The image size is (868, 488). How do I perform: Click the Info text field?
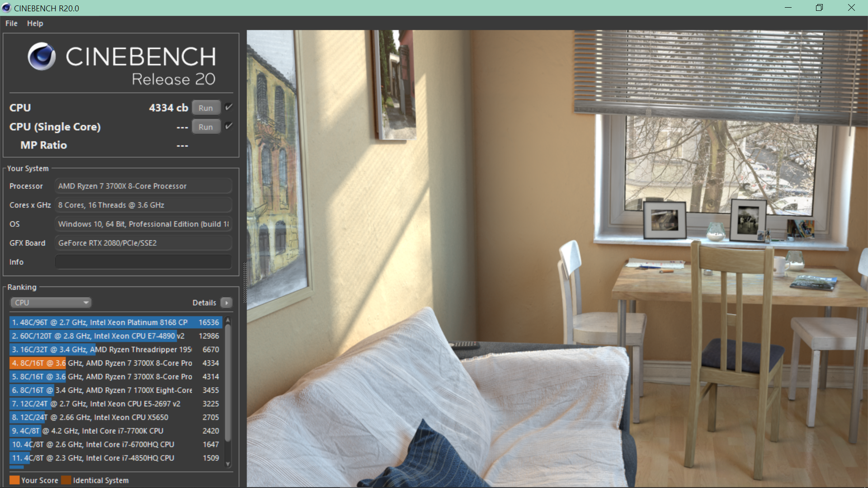(x=143, y=262)
